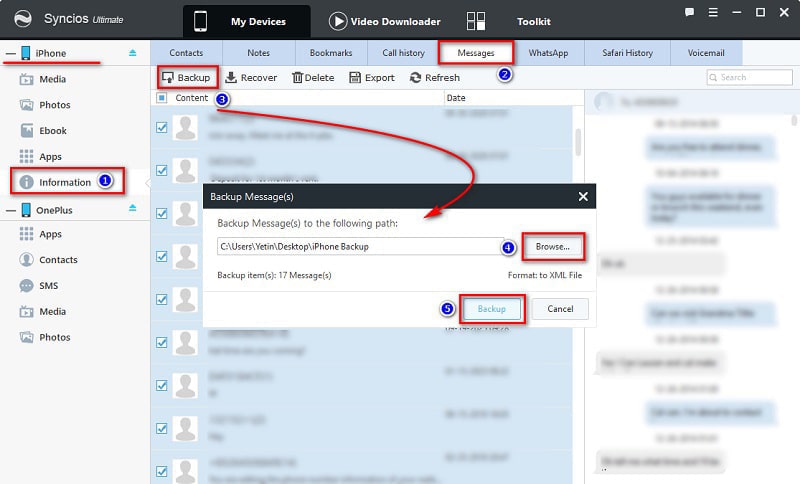Screen dimensions: 800x484
Task: Select the OnePlus device entry
Action: click(x=54, y=210)
